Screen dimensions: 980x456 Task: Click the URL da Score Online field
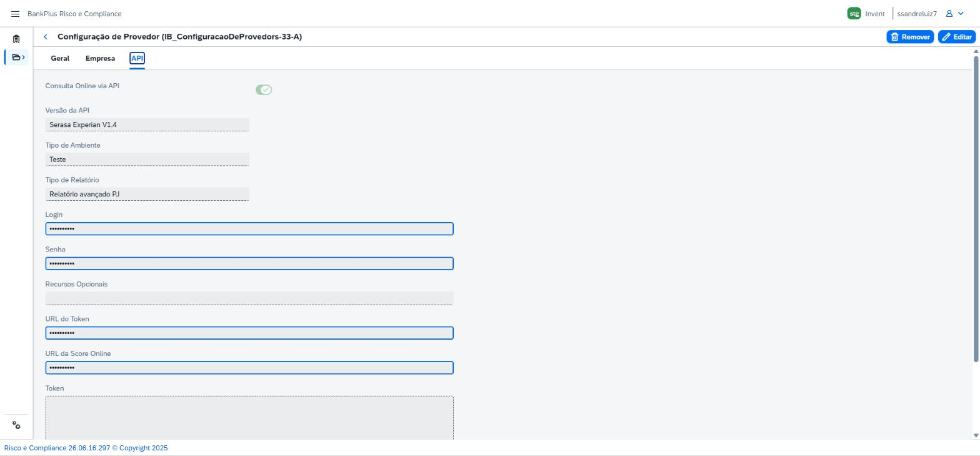(249, 368)
